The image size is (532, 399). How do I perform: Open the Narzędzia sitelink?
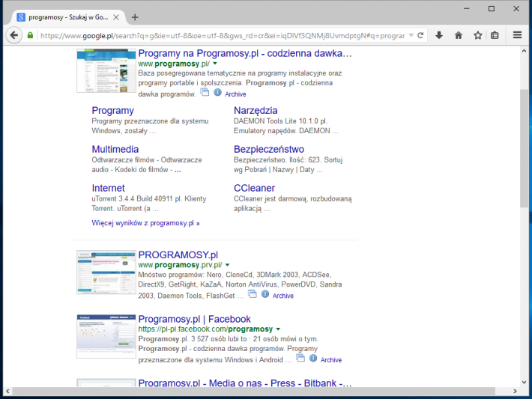(256, 111)
